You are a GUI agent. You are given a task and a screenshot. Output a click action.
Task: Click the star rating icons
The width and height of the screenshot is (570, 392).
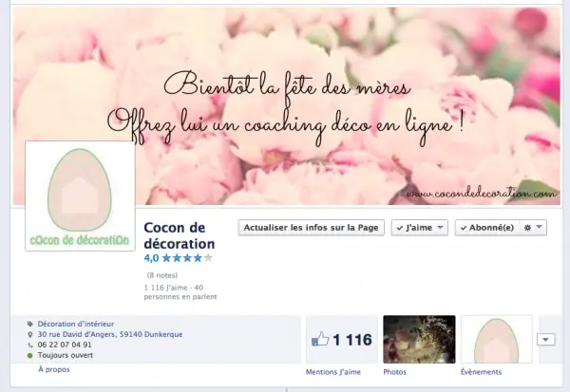pos(187,257)
